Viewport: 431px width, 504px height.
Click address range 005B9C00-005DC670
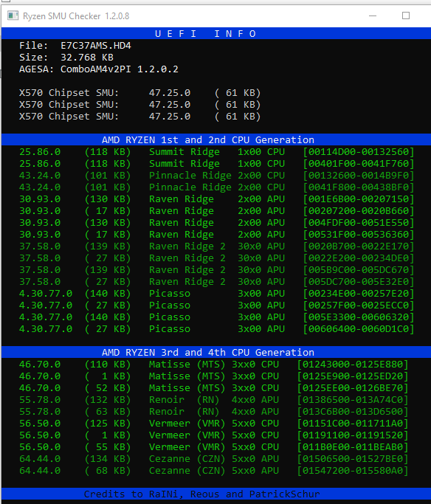(x=359, y=270)
